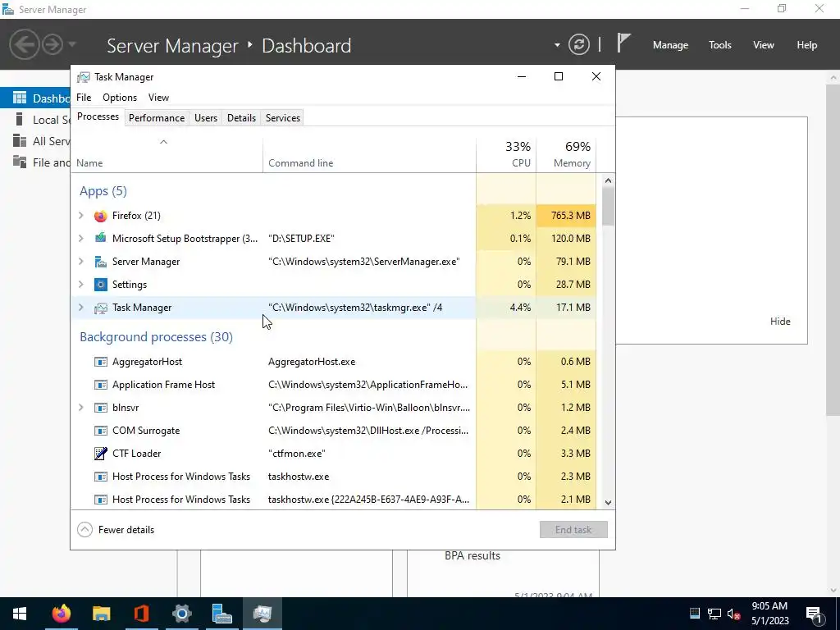Click the blnsvr process icon
This screenshot has width=840, height=630.
[x=100, y=408]
